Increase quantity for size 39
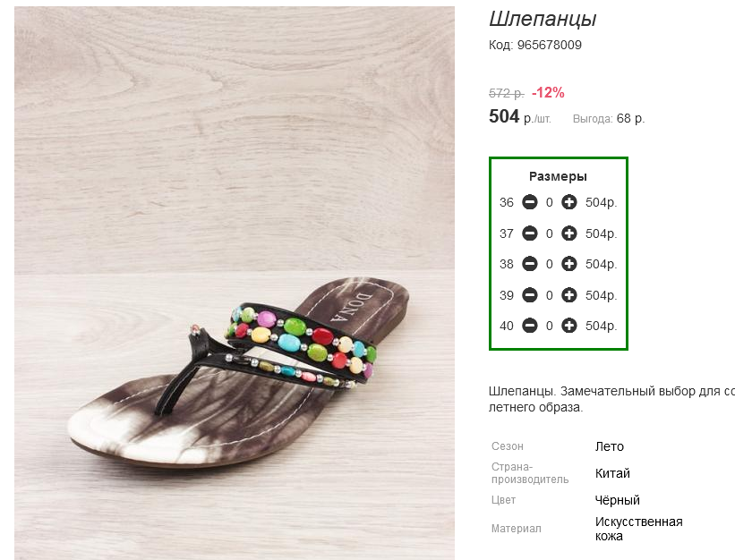Viewport: 735px width, 560px height. (569, 295)
